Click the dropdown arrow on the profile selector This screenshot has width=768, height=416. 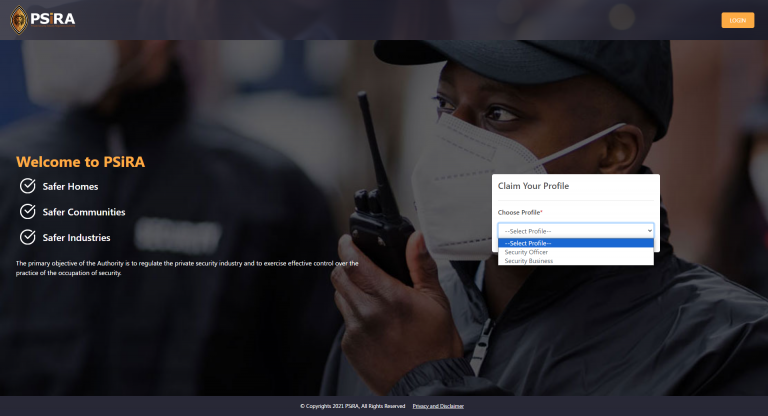click(x=649, y=230)
